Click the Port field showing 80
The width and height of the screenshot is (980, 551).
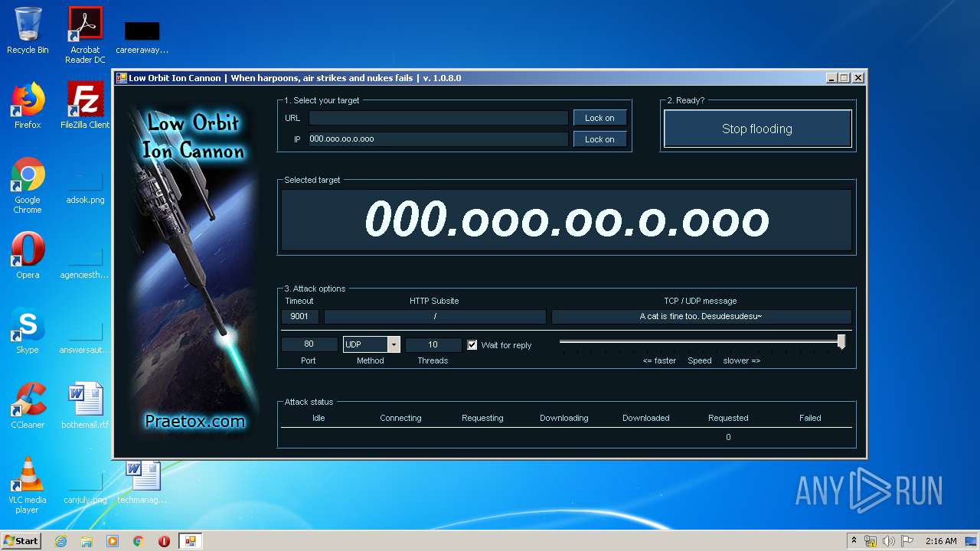coord(309,344)
